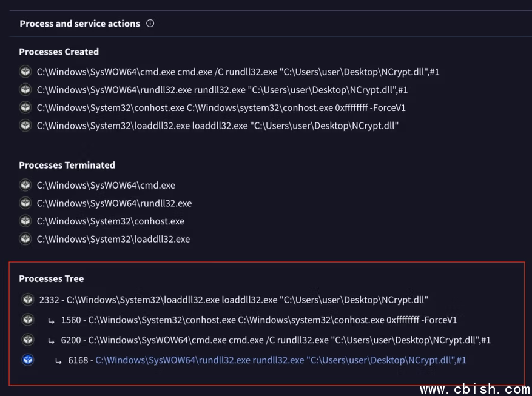Screen dimensions: 532x396
Task: Select process 2332 loaddll32.exe in Processes Tree
Action: [234, 300]
